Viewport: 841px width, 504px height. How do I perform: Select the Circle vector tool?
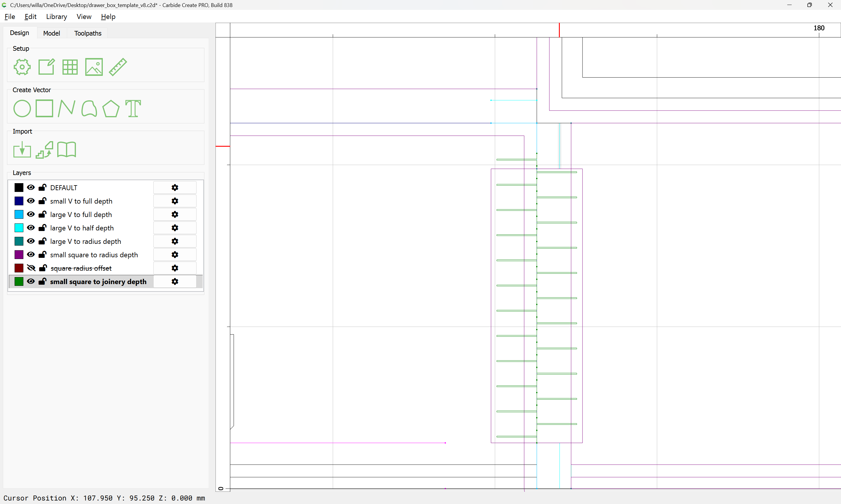click(22, 109)
